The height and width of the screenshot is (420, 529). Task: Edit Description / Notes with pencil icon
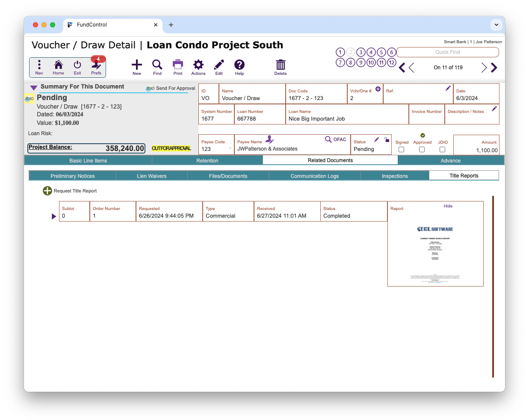(x=494, y=109)
